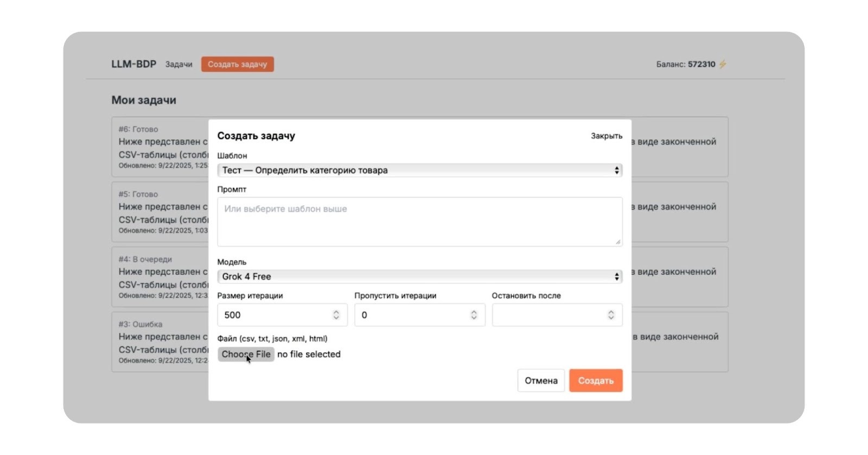Click the Промпт text area

coord(419,222)
